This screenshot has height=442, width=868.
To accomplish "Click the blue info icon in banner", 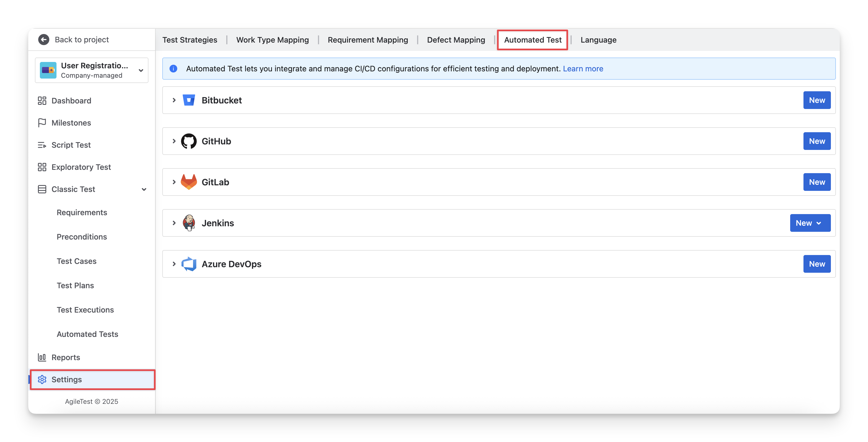I will tap(173, 69).
